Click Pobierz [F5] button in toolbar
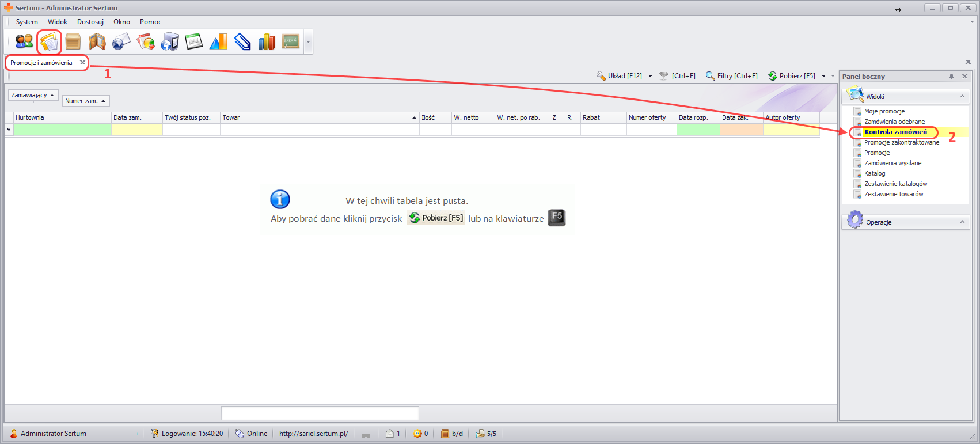Image resolution: width=980 pixels, height=444 pixels. [792, 76]
